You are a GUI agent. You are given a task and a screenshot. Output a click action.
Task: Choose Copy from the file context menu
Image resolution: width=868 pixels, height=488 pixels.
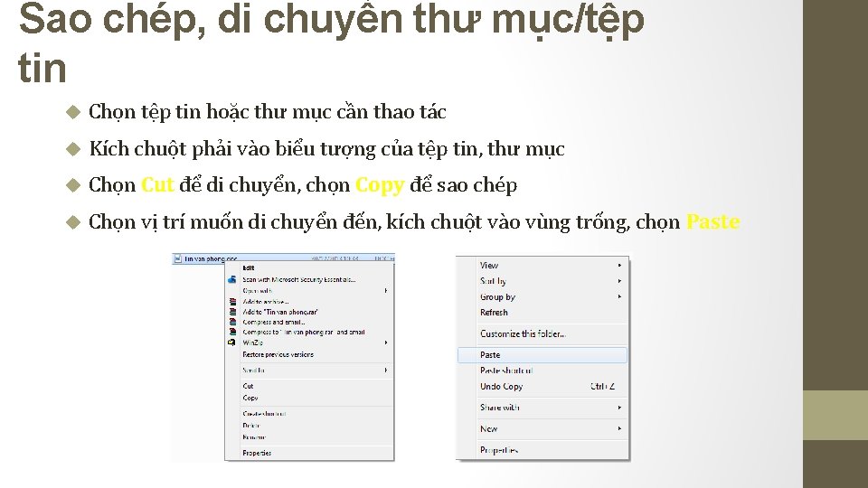click(x=250, y=398)
